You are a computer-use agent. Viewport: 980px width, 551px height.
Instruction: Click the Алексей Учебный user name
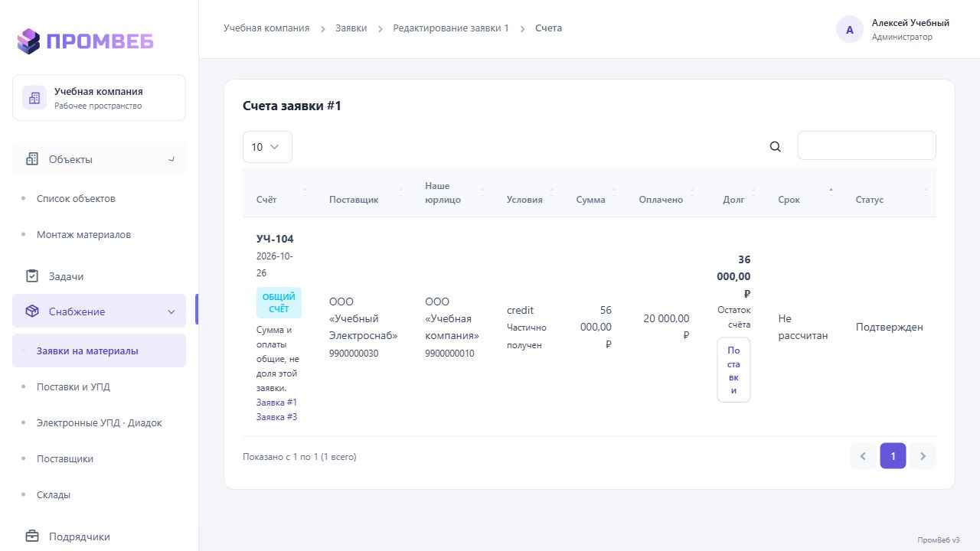910,23
